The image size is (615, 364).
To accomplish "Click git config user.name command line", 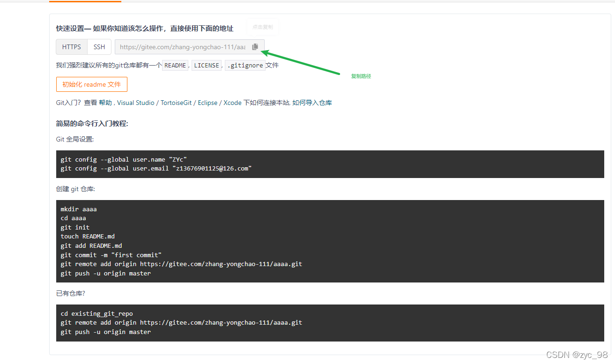I will tap(124, 159).
